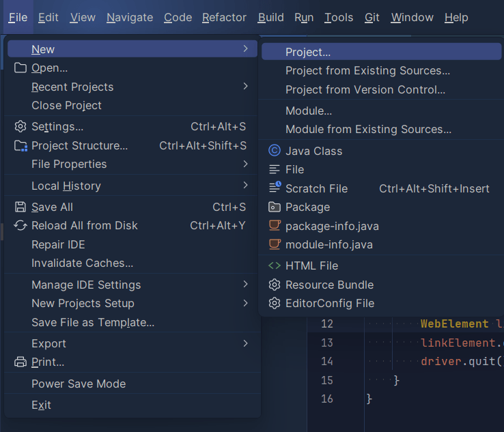Expand the Manage IDE Settings arrow

(x=246, y=284)
